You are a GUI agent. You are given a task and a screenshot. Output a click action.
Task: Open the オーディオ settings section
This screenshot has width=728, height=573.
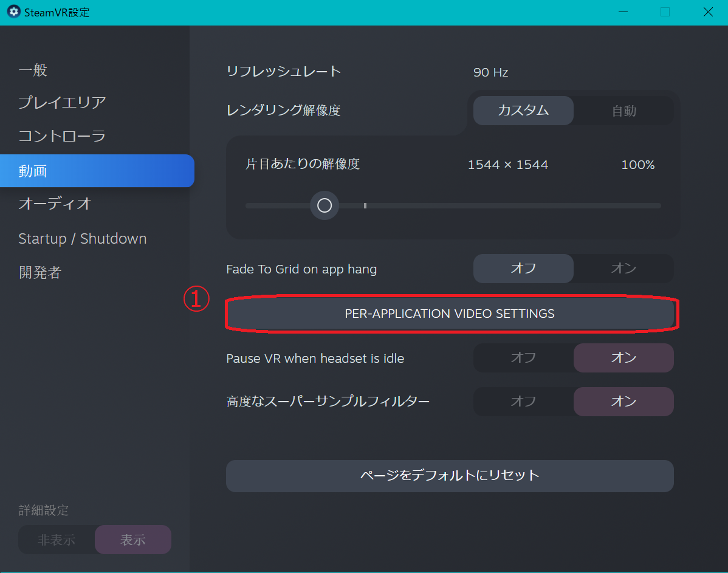(55, 204)
